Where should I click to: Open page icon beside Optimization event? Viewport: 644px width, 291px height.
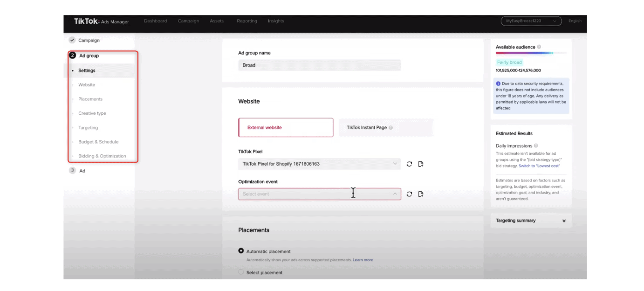pos(421,194)
